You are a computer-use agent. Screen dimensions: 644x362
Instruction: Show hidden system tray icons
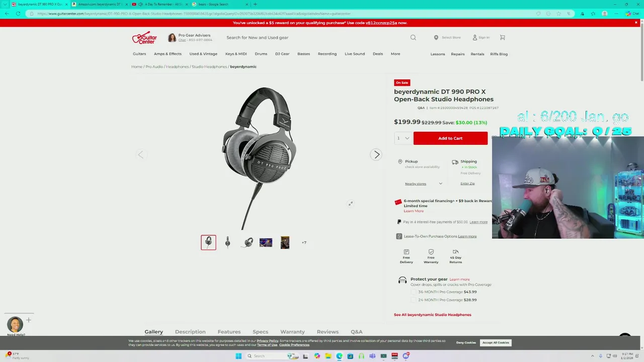[594, 356]
